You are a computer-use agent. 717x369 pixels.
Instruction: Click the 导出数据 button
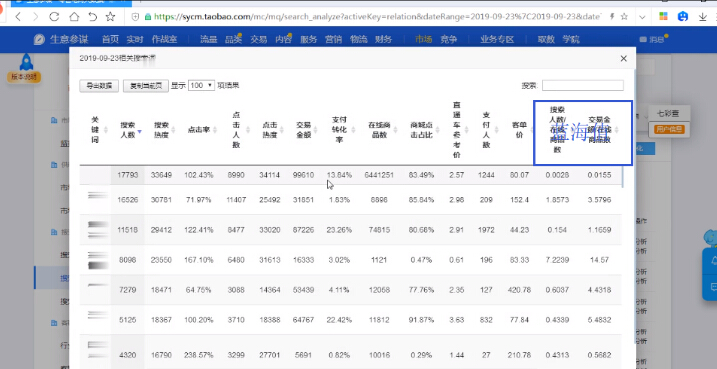pos(99,86)
